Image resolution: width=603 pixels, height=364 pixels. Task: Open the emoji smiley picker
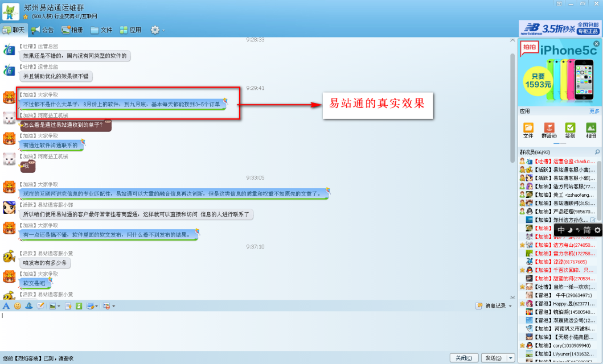(18, 306)
